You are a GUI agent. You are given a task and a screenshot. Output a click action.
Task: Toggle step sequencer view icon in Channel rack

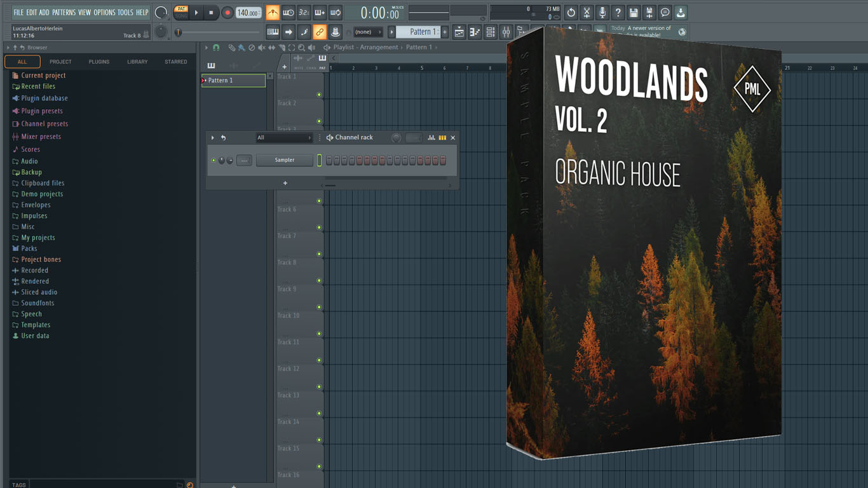(442, 137)
